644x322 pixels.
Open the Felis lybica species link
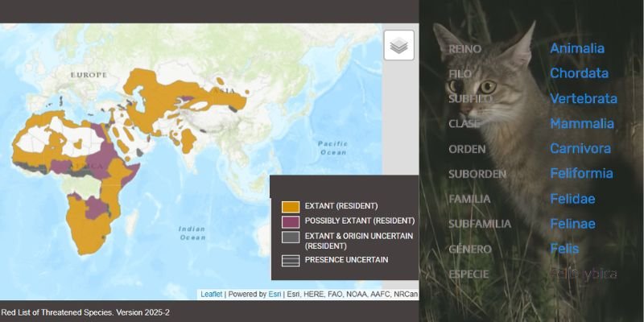(583, 274)
